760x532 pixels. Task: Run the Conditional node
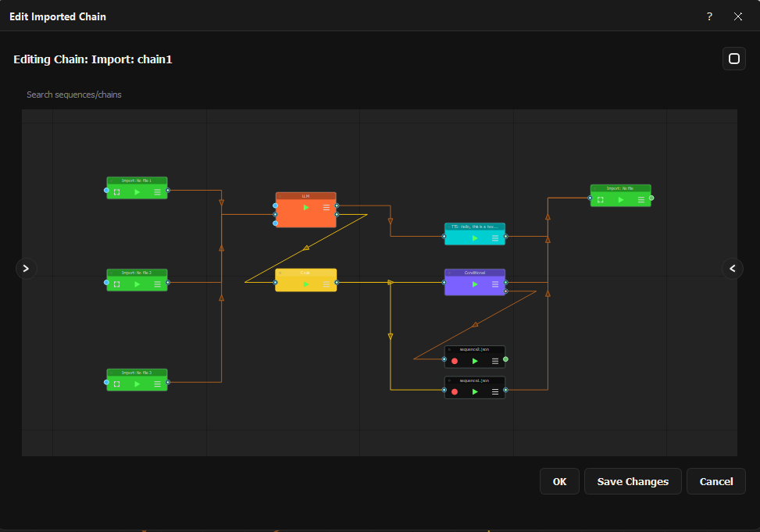point(475,284)
